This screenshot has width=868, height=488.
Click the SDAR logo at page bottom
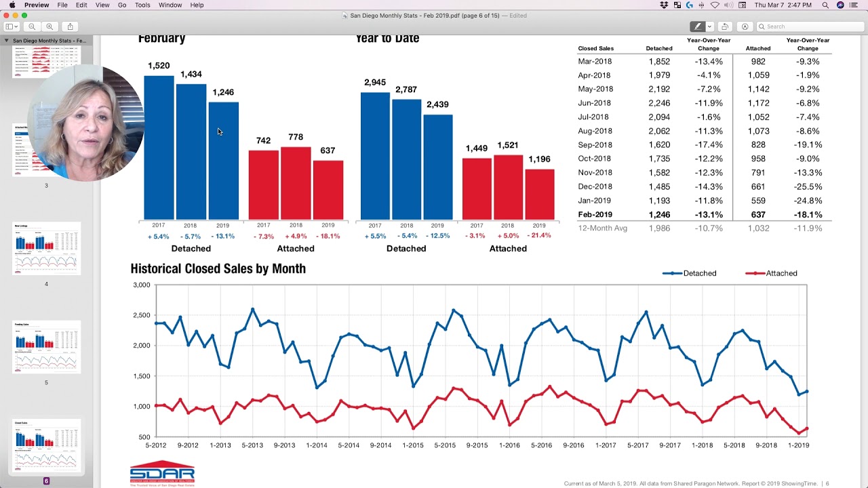162,474
